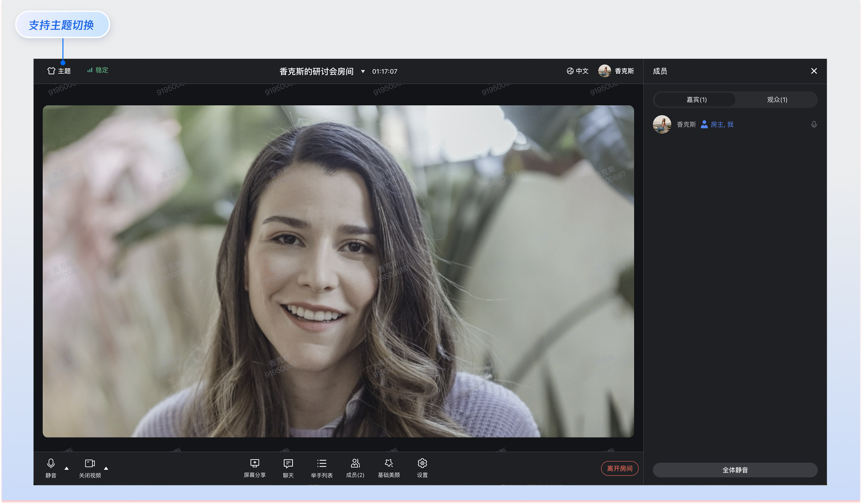The image size is (862, 504).
Task: Toggle 关闭视频 camera off
Action: pyautogui.click(x=90, y=467)
